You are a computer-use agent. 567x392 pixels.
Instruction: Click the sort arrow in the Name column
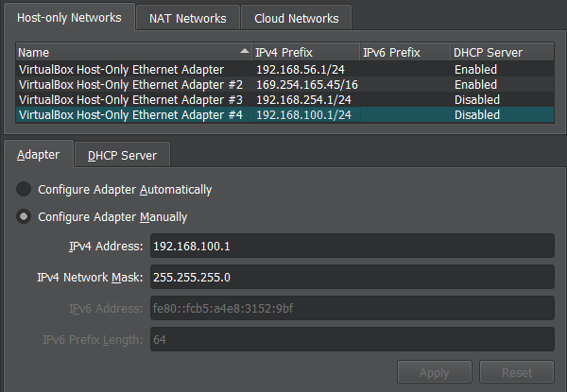pyautogui.click(x=246, y=52)
